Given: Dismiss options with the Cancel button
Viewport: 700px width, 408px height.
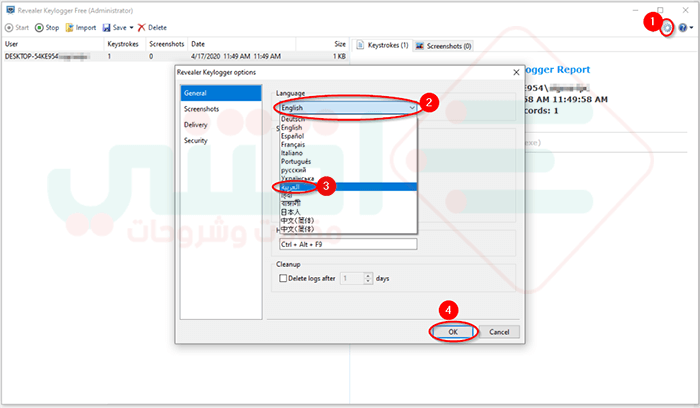Looking at the screenshot, I should (x=499, y=332).
